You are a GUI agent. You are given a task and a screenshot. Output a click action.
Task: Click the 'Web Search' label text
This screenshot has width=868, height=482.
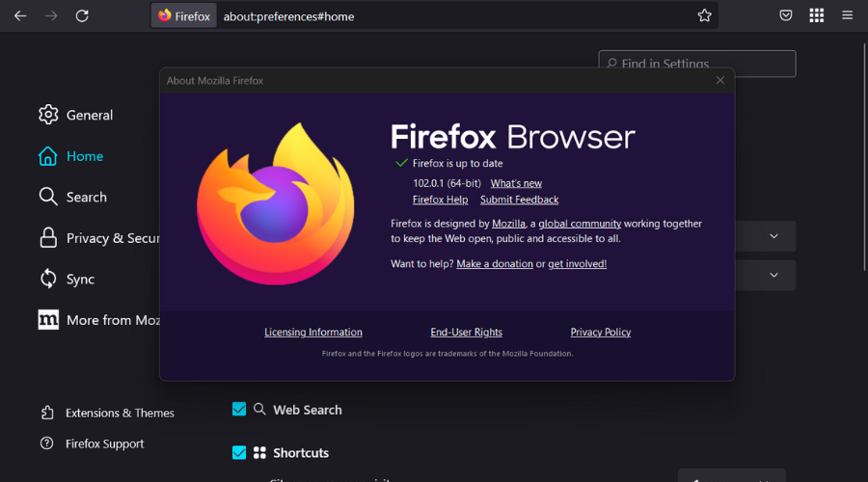308,410
